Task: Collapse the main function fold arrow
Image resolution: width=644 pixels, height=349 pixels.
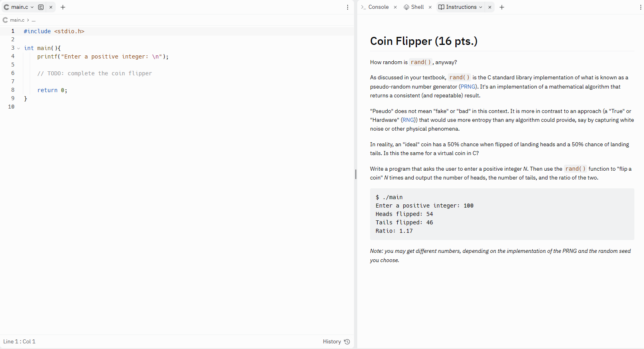Action: click(x=18, y=48)
